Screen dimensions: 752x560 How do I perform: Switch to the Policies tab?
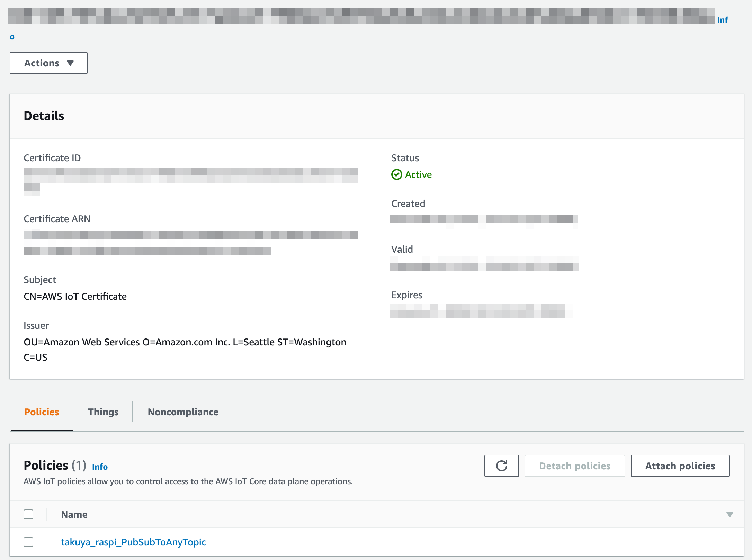pyautogui.click(x=42, y=412)
